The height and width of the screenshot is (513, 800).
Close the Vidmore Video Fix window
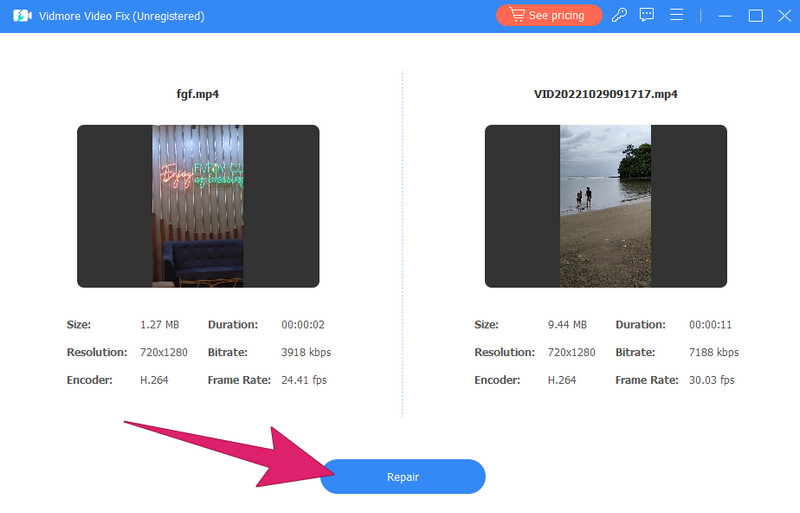point(783,16)
